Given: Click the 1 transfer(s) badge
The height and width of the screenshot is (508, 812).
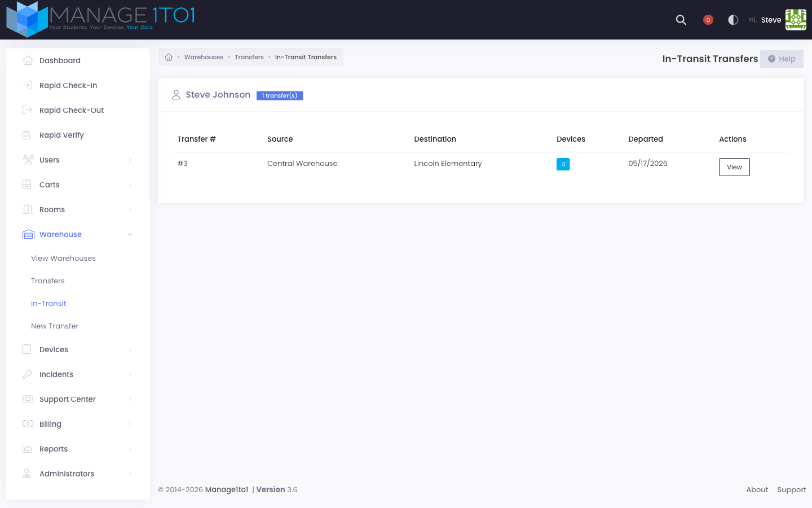Looking at the screenshot, I should tap(280, 95).
